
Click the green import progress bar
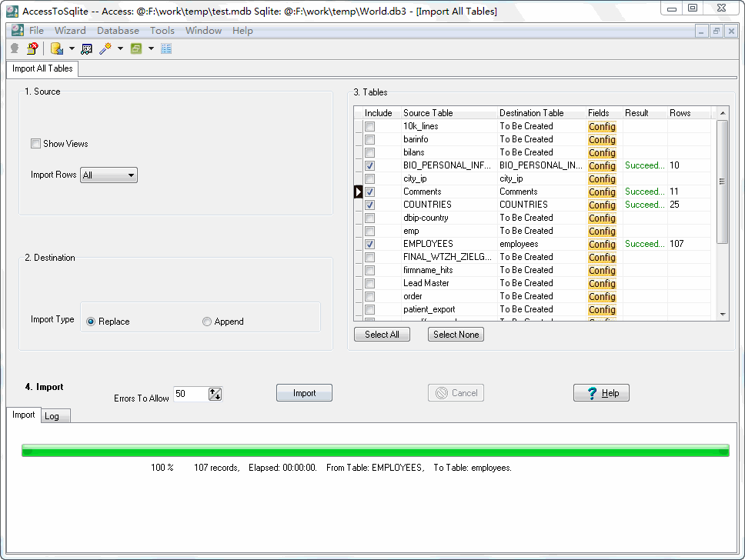(x=376, y=450)
